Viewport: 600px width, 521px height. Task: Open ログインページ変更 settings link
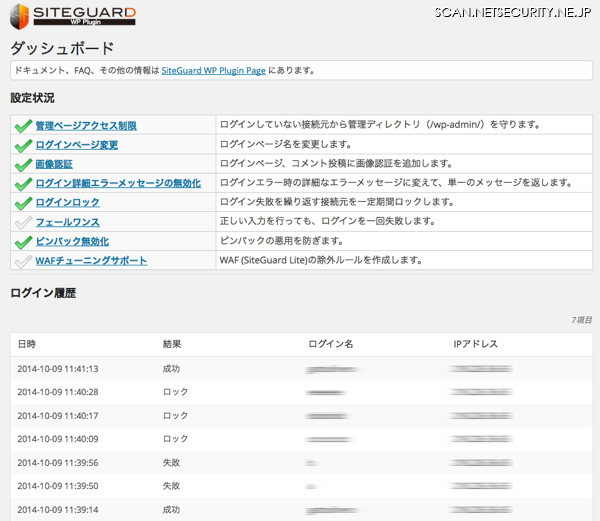pos(77,145)
